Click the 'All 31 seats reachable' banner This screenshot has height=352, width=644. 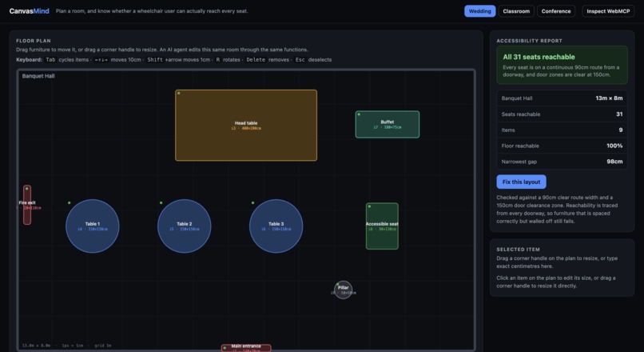562,65
